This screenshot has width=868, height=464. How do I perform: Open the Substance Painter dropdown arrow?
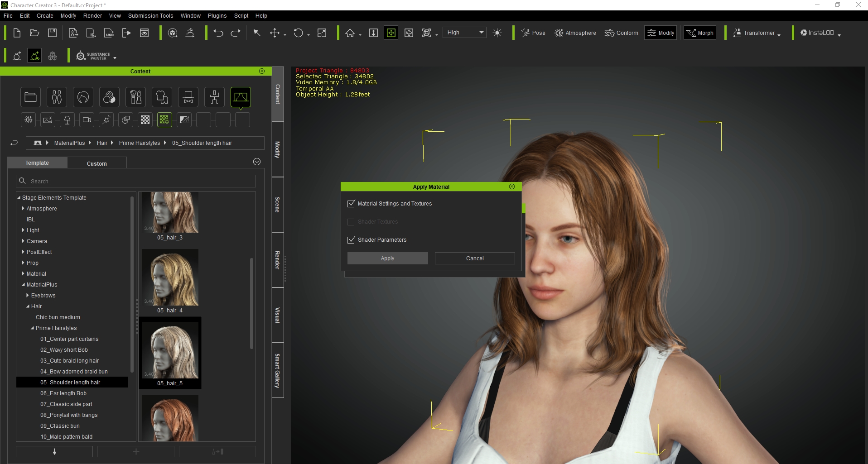pyautogui.click(x=115, y=58)
